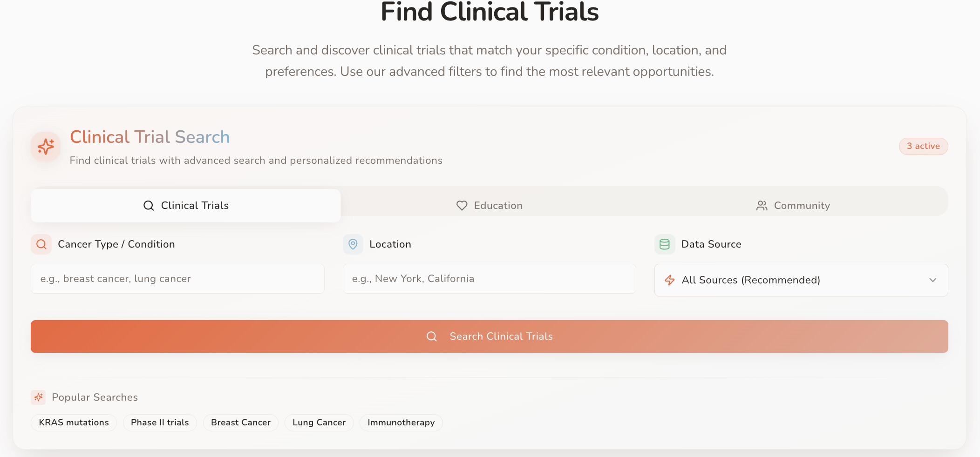980x457 pixels.
Task: Focus the Location input field
Action: 489,279
